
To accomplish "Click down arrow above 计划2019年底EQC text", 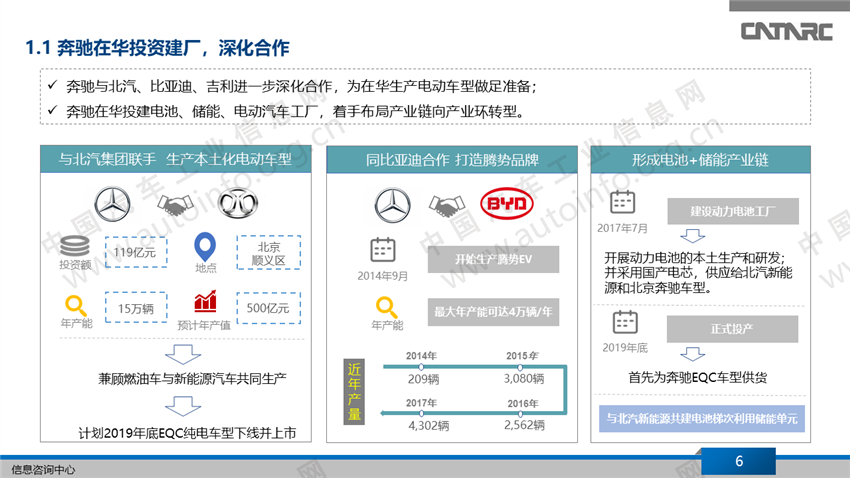I will (x=183, y=406).
